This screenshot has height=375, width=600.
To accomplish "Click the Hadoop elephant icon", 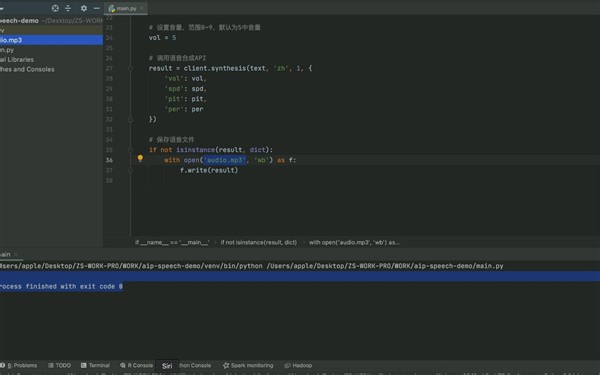I will coord(287,365).
